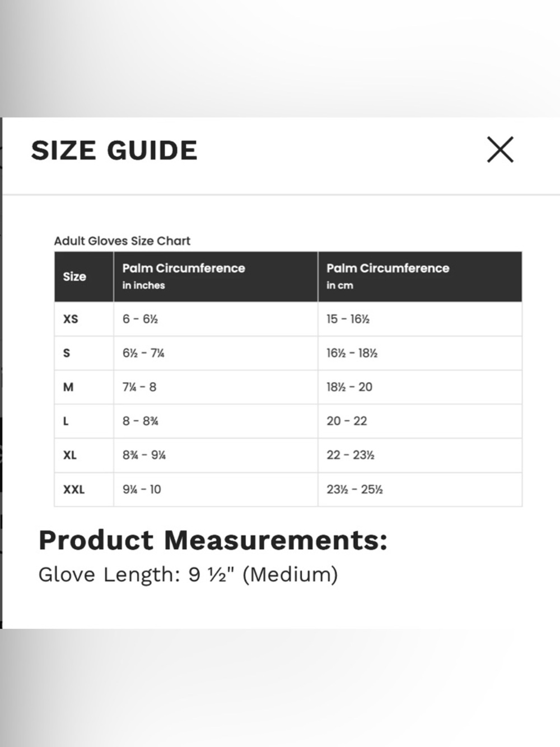Close the Size Guide dialog
Image resolution: width=560 pixels, height=747 pixels.
click(500, 150)
